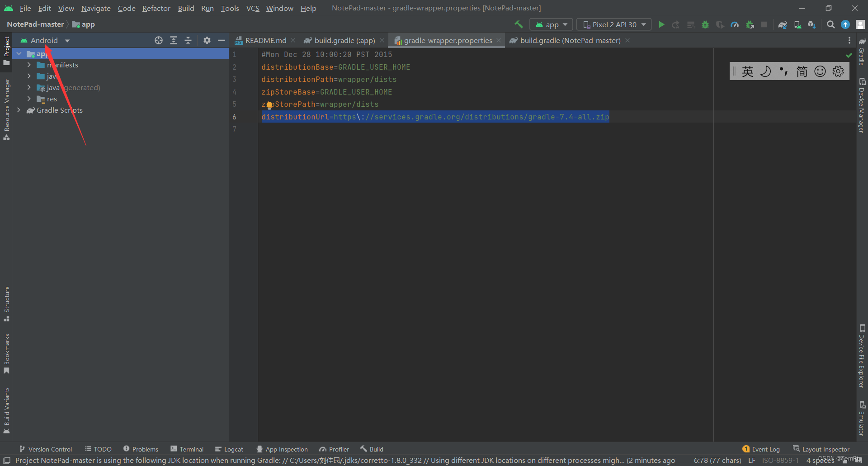Stop the running application
Viewport: 868px width, 466px height.
[764, 24]
